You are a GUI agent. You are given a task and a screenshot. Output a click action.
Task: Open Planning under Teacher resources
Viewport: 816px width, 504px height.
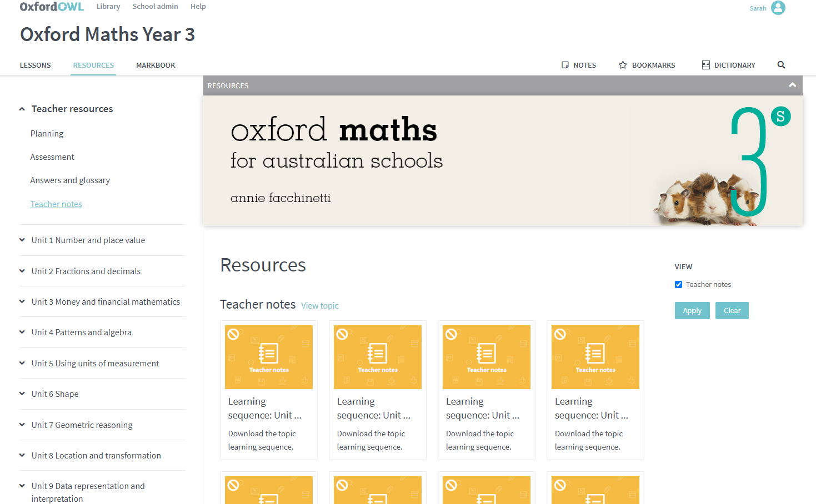47,134
